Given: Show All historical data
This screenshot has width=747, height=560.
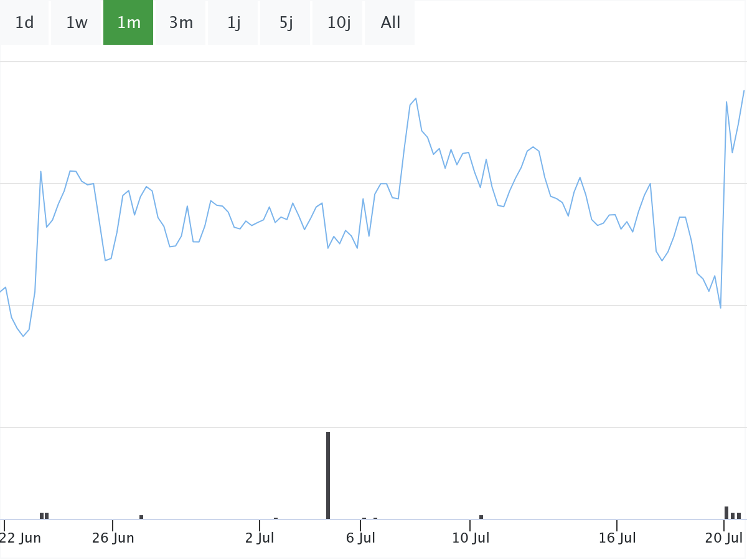Looking at the screenshot, I should coord(390,23).
